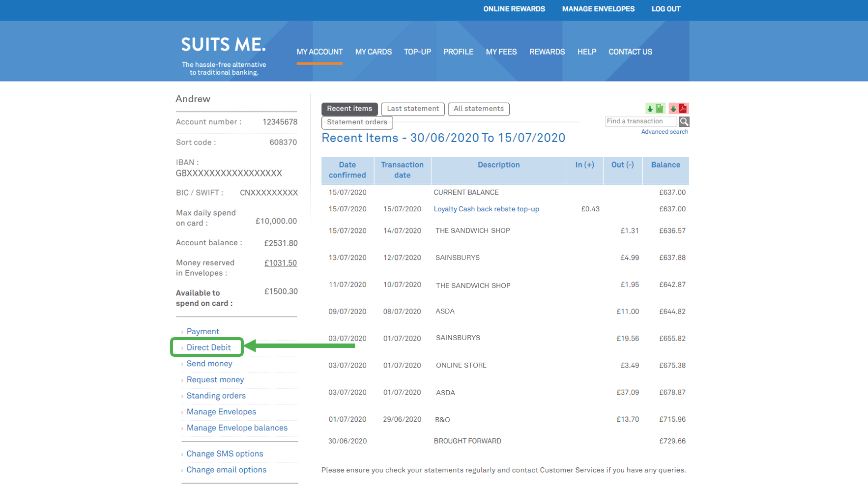This screenshot has height=488, width=868.
Task: Download statement as Excel spreadsheet
Action: pos(655,109)
